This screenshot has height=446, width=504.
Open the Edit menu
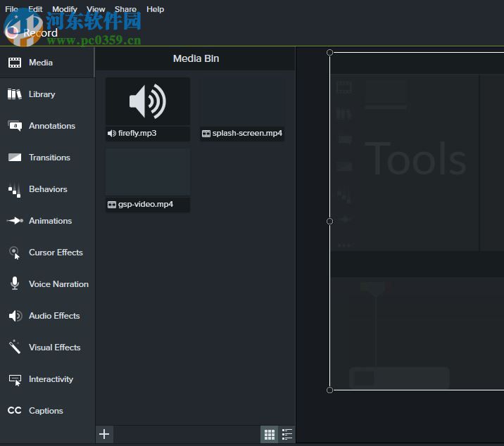[x=35, y=9]
